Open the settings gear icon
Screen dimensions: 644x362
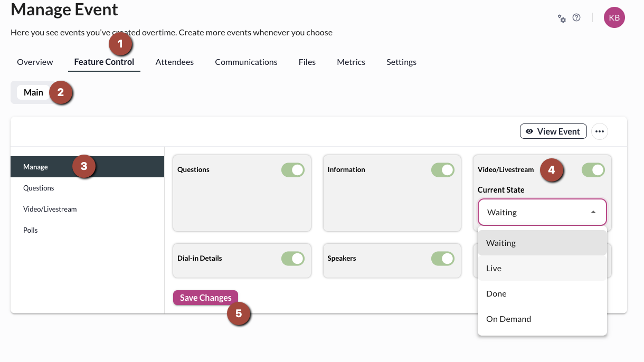[562, 17]
